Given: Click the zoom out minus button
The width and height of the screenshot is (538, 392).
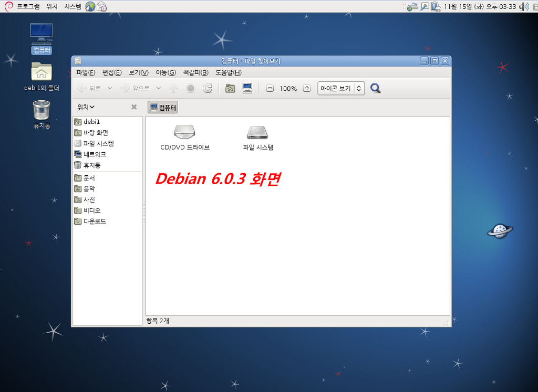Looking at the screenshot, I should [x=270, y=89].
